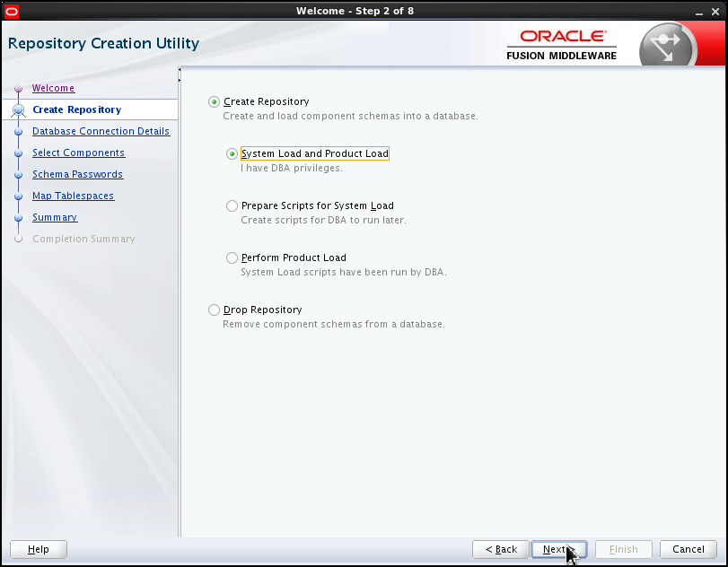This screenshot has height=567, width=728.
Task: Jump to Select Components step
Action: coord(78,153)
